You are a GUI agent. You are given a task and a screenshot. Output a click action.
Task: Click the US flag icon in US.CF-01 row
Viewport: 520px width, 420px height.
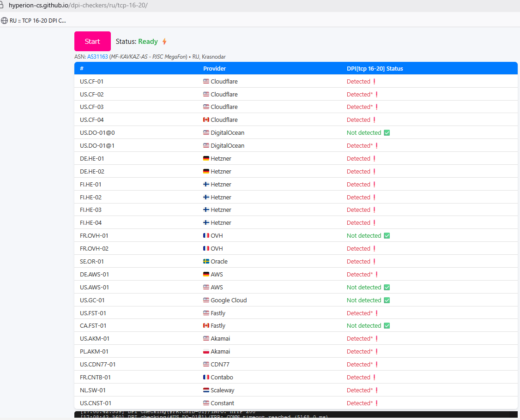coord(206,81)
